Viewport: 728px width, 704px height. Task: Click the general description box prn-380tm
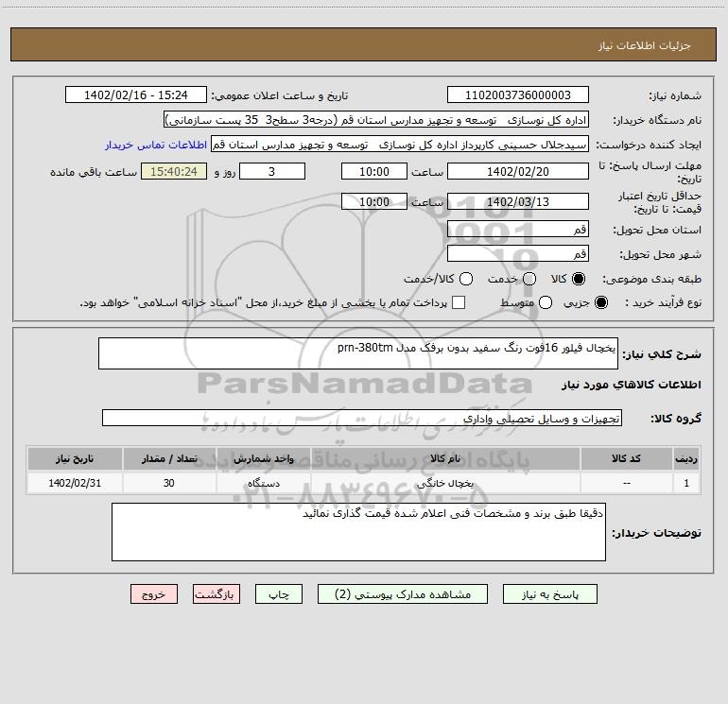coord(358,353)
